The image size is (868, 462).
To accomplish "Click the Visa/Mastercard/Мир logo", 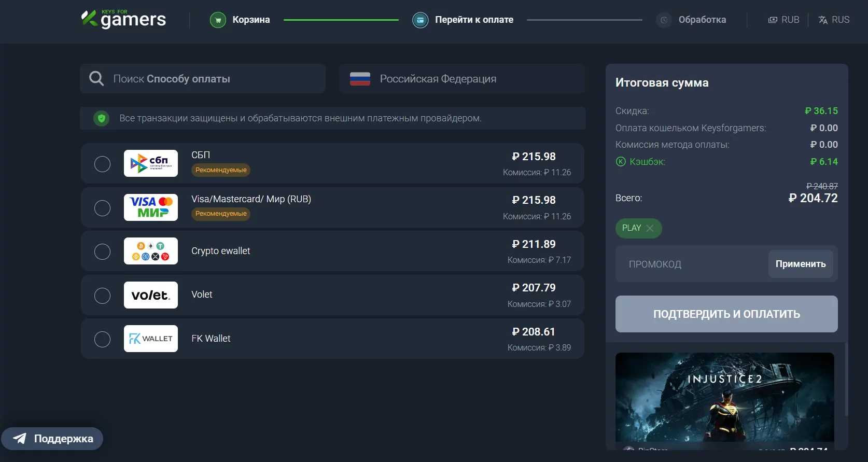I will click(x=151, y=207).
